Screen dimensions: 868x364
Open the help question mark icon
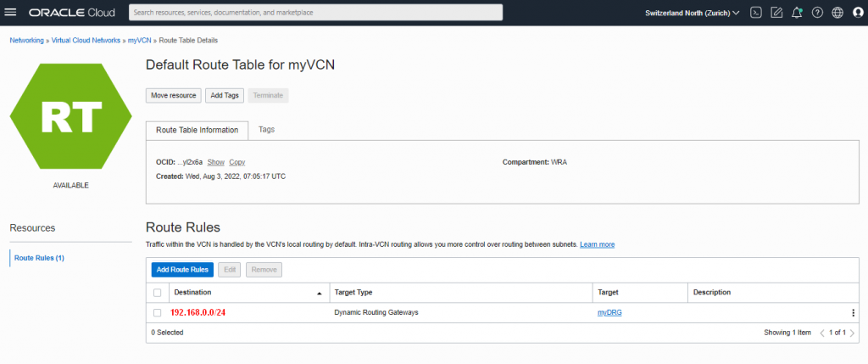coord(817,13)
